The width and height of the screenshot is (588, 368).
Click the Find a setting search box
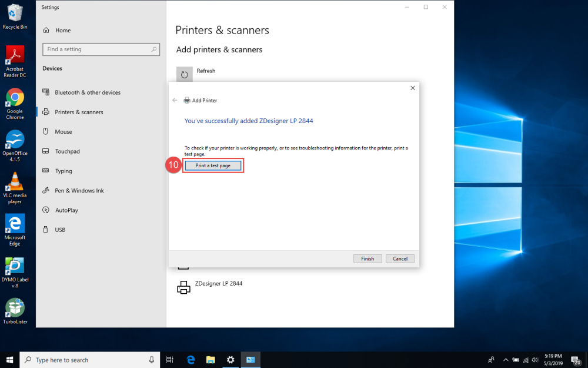point(101,49)
